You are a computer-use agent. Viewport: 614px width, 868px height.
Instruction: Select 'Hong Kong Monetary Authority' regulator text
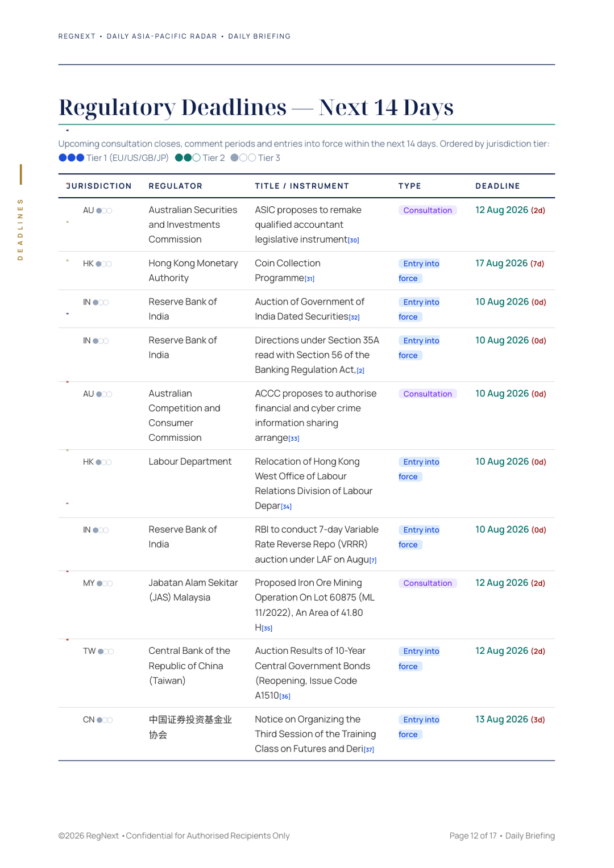click(x=193, y=270)
